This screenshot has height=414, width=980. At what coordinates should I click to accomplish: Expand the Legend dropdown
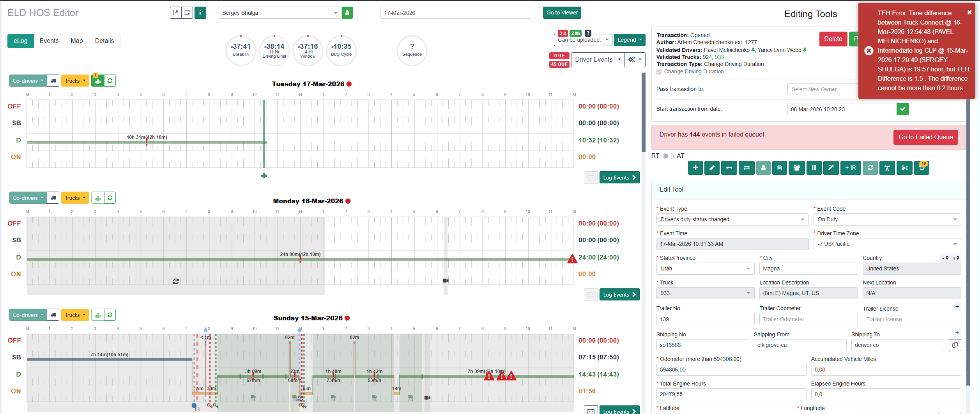(630, 40)
